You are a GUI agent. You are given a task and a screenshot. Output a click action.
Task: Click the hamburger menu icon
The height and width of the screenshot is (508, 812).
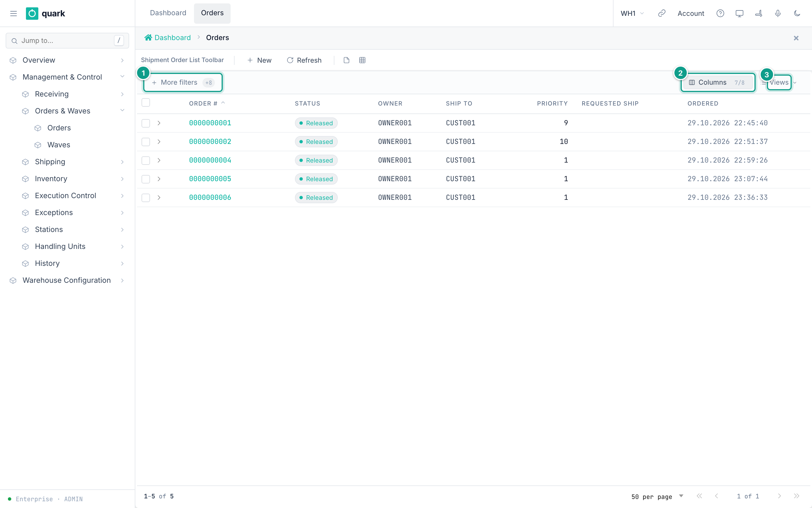pos(14,14)
